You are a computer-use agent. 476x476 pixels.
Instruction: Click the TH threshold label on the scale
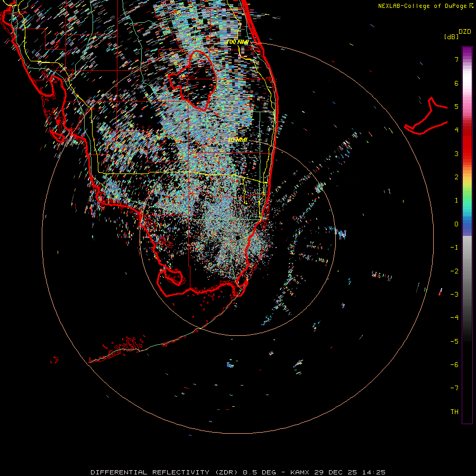pos(454,412)
